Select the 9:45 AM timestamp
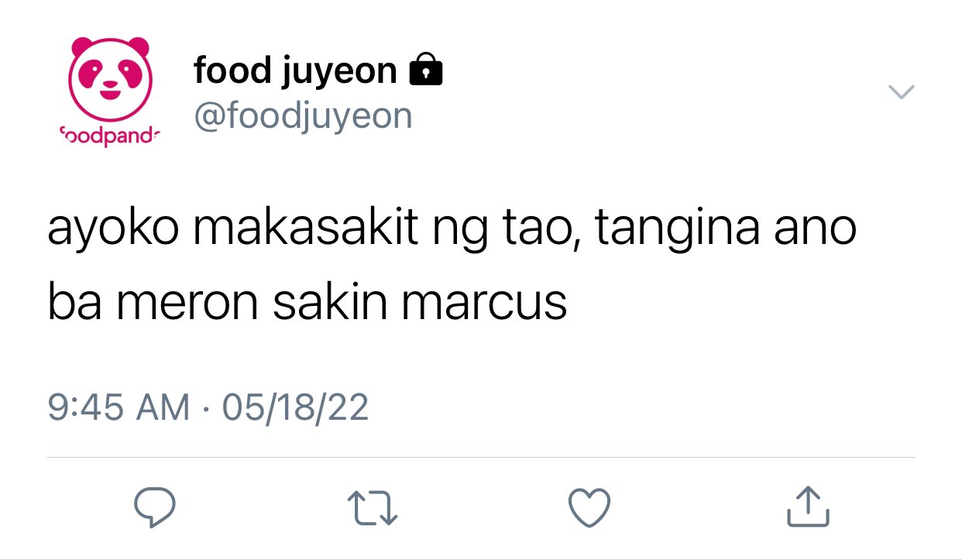 tap(119, 407)
